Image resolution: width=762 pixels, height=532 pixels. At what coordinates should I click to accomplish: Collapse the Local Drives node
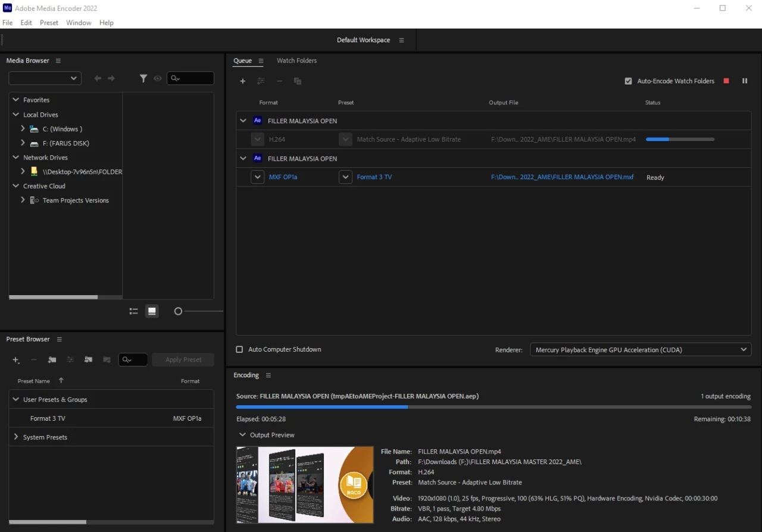16,114
